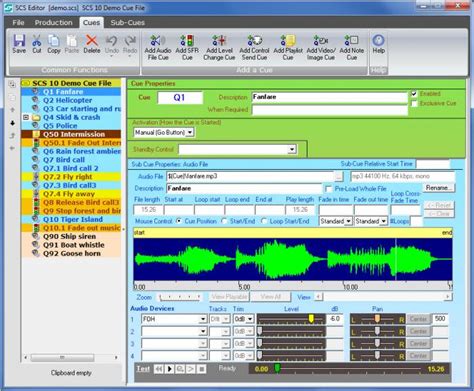
Task: Click the cue Description field containing Fanfare
Action: pos(329,97)
